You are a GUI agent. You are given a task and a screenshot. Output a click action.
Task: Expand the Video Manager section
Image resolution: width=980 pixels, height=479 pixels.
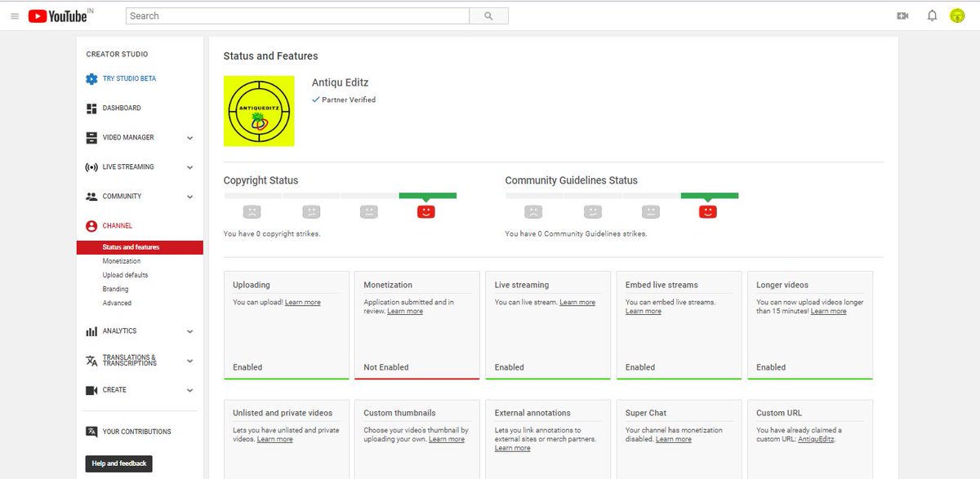tap(190, 138)
